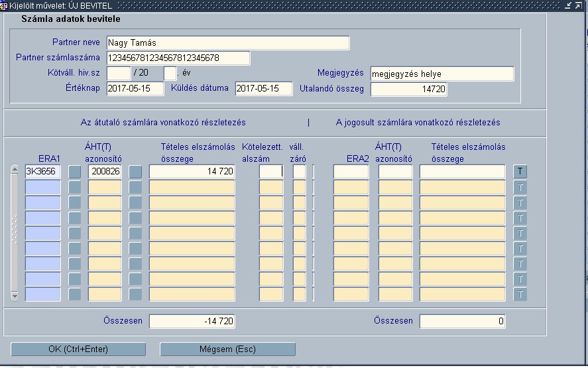Click the 'A jogosult számlára vonatkozó részletezés' label
Image resolution: width=588 pixels, height=368 pixels.
pos(418,123)
